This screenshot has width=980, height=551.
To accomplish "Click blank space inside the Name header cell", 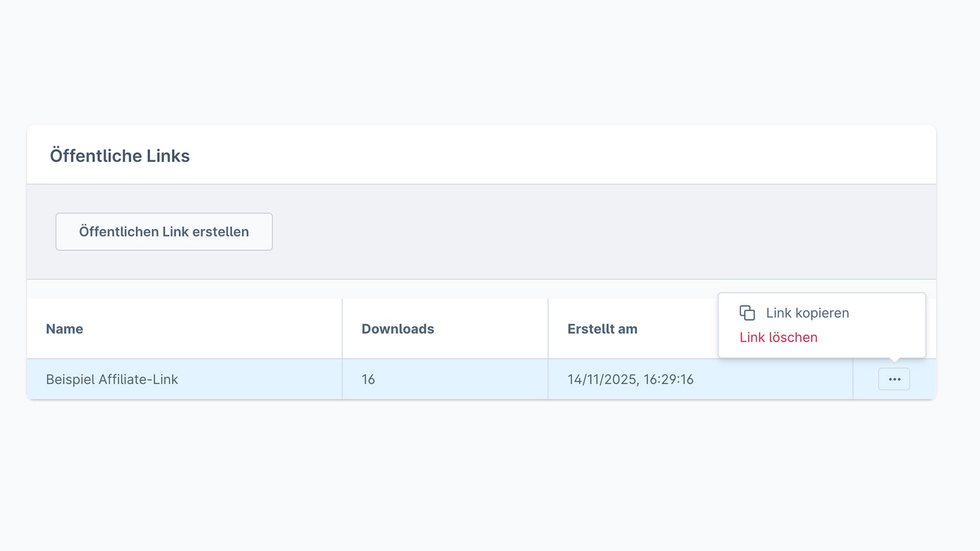I will click(x=214, y=329).
